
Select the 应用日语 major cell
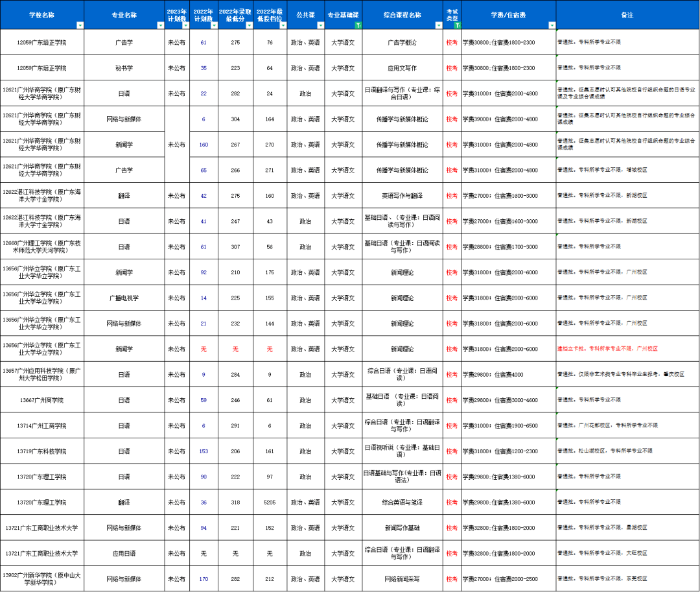[124, 553]
